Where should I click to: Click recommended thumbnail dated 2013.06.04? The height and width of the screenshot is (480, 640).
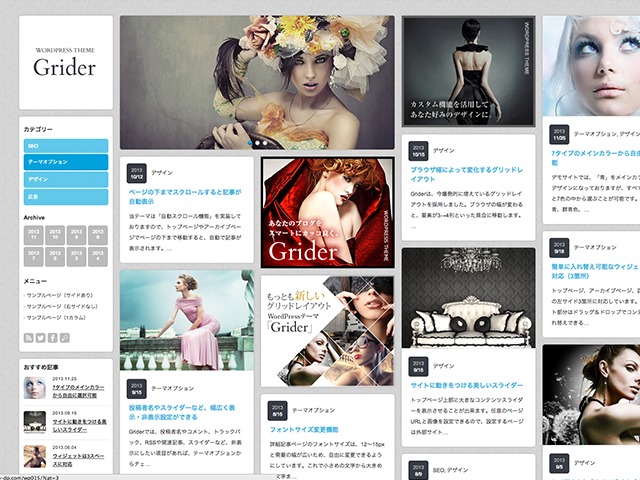click(35, 456)
